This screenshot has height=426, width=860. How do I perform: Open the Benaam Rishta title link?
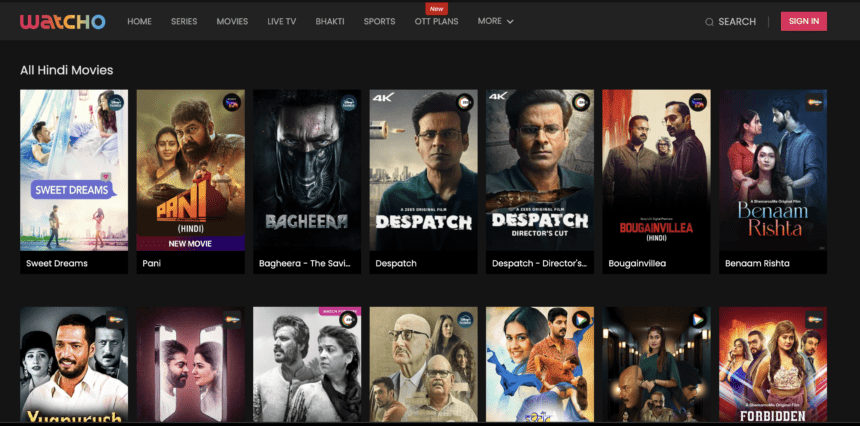757,263
